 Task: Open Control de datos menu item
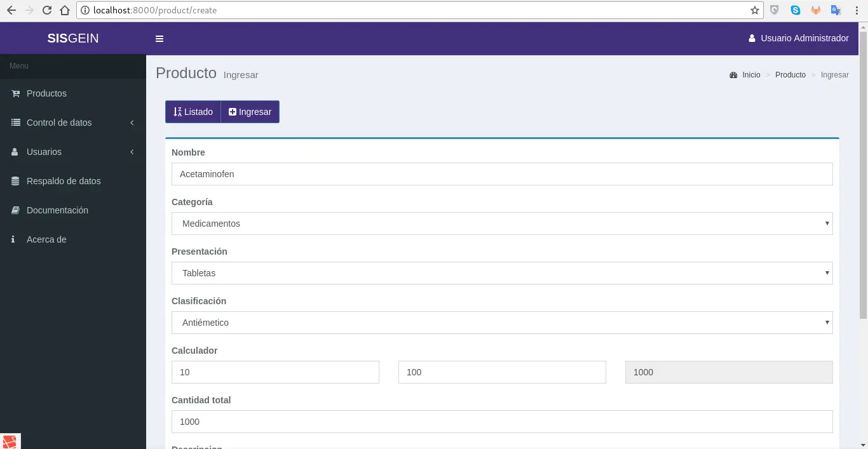[x=73, y=123]
